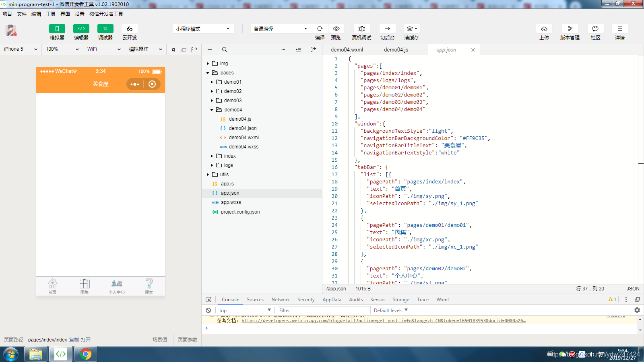Screen dimensions: 644x362
Task: Open the 小程序模式 mode dropdown
Action: [203, 29]
